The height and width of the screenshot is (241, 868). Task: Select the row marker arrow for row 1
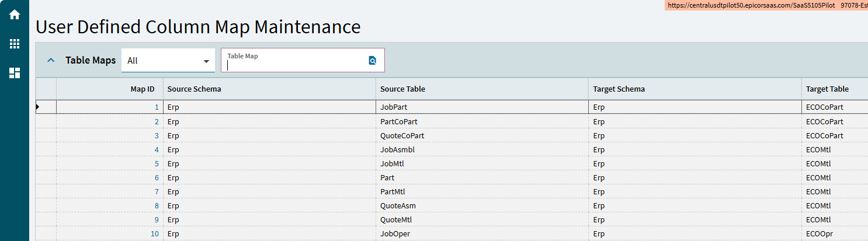click(x=38, y=107)
